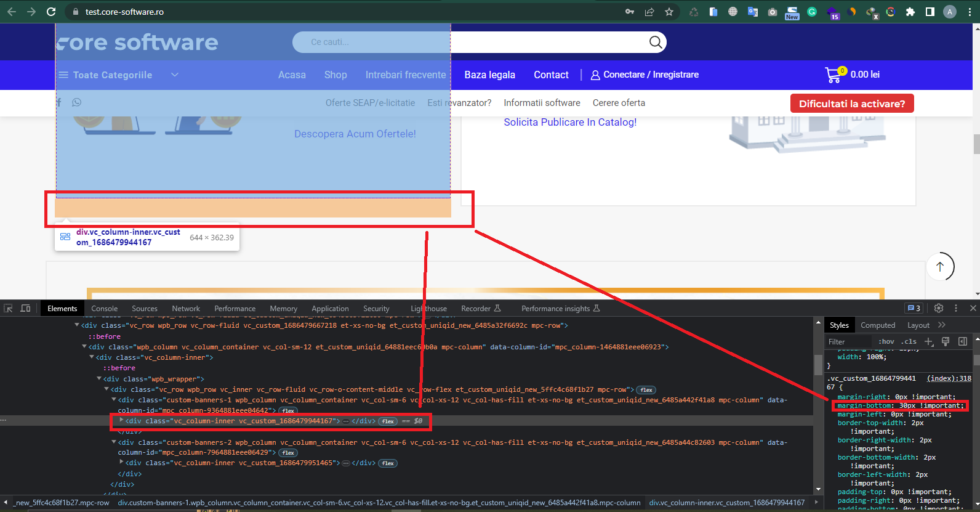Click in the Styles Filter field
The width and height of the screenshot is (980, 512).
point(849,341)
